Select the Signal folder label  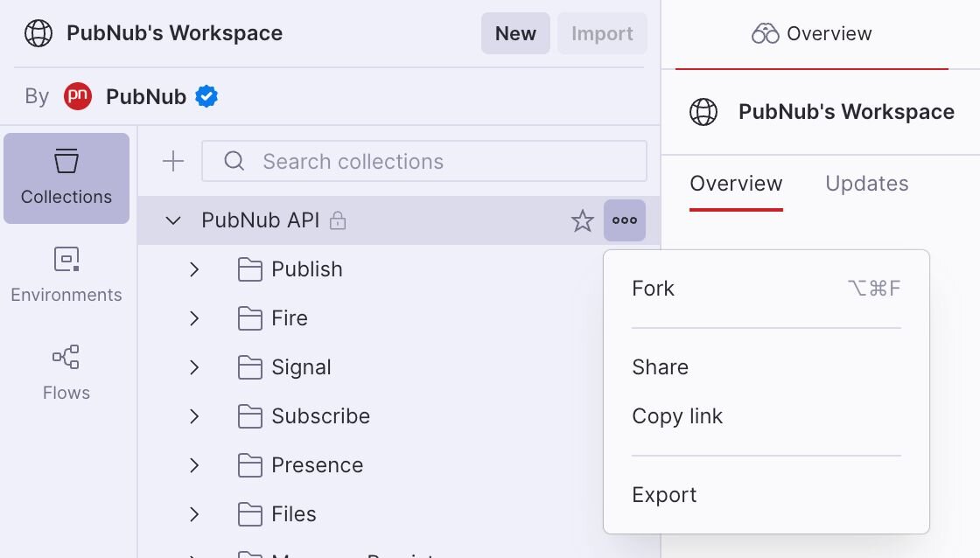(301, 367)
